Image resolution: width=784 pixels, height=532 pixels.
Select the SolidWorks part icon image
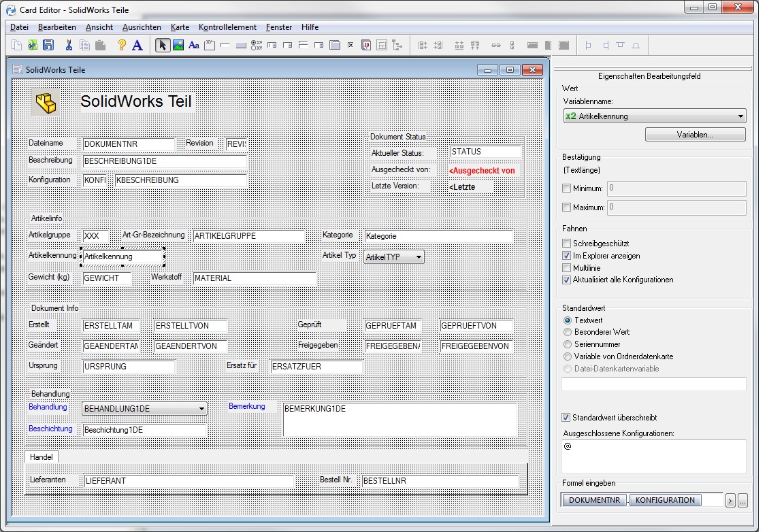46,103
